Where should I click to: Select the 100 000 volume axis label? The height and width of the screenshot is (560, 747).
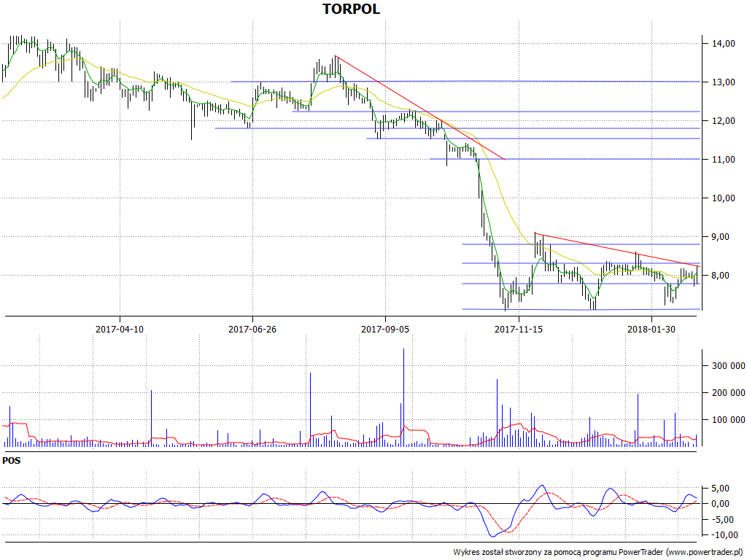tap(729, 420)
